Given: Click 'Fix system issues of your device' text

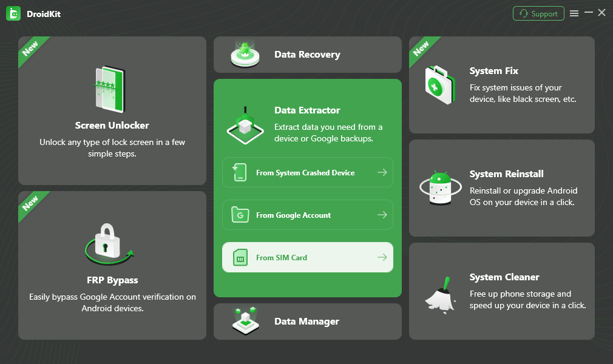Looking at the screenshot, I should (523, 93).
